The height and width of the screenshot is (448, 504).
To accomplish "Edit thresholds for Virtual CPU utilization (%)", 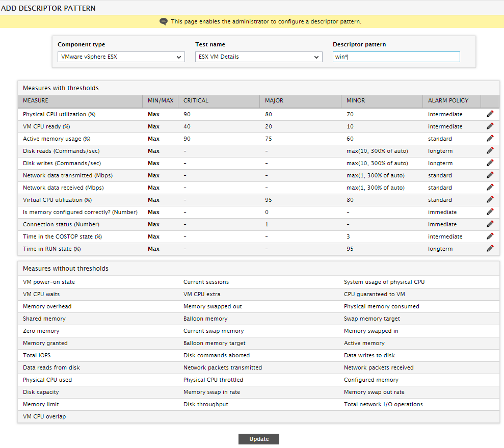I will [x=490, y=200].
